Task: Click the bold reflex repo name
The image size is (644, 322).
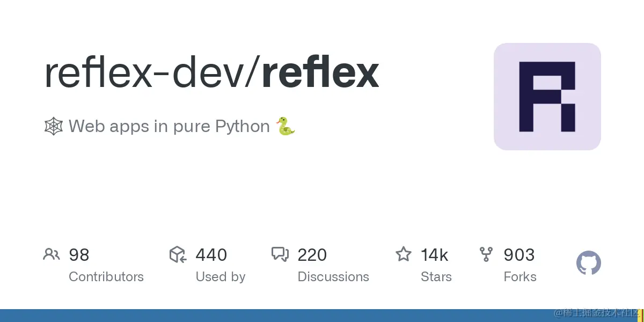Action: pos(320,73)
